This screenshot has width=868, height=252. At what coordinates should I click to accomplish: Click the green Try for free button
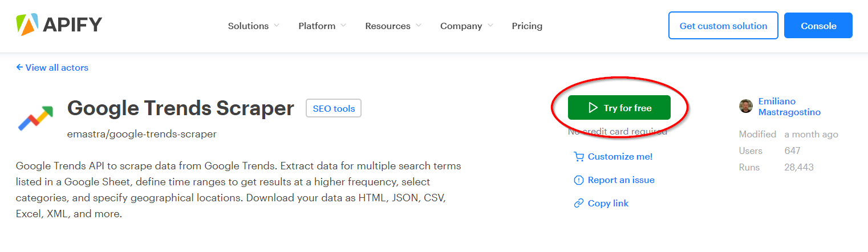tap(619, 108)
